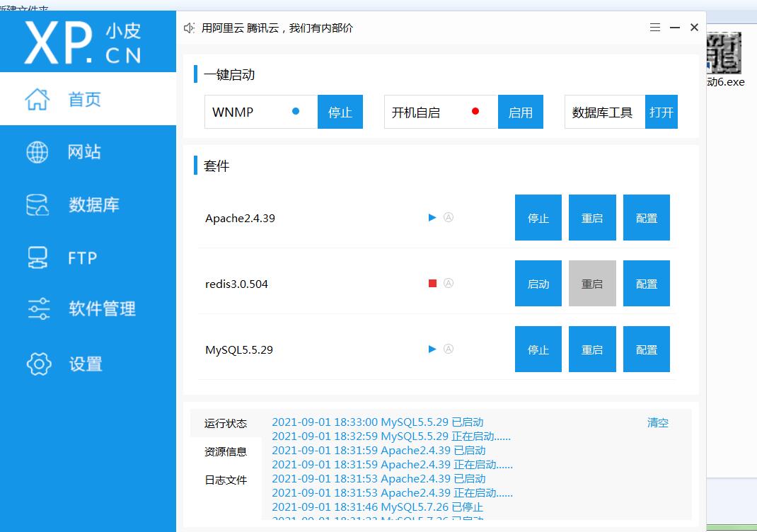Click the speaker announcement icon
The width and height of the screenshot is (757, 532).
(189, 28)
